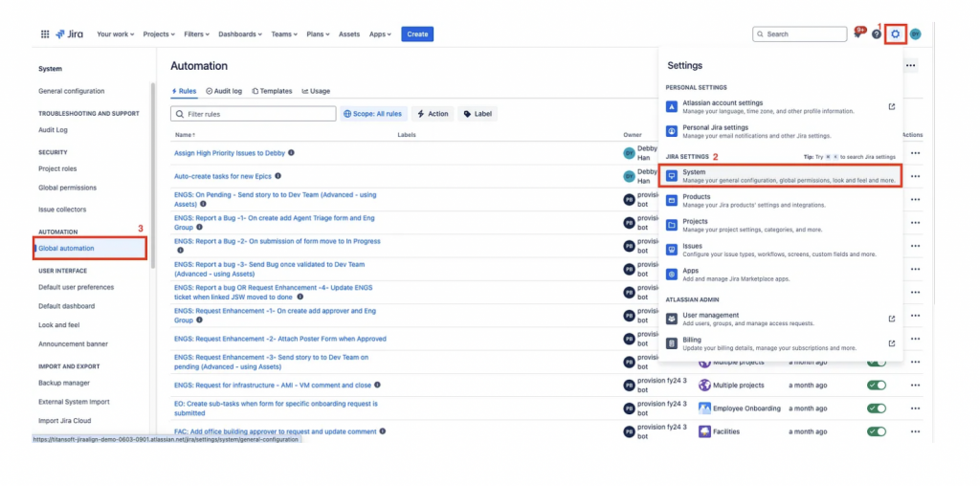Click info icon beside FAC office building approver

pyautogui.click(x=382, y=431)
